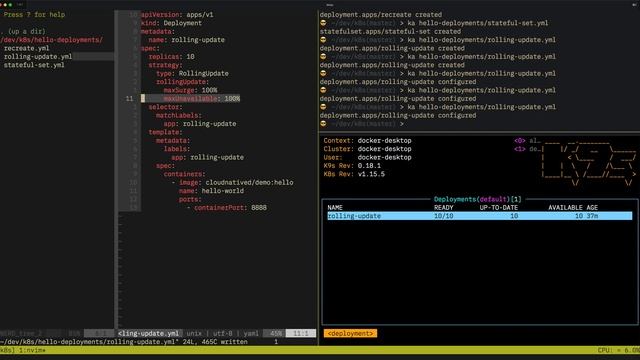Image resolution: width=640 pixels, height=360 pixels.
Task: Click 'image: cloudnatived/demo:hello' line
Action: pyautogui.click(x=236, y=182)
